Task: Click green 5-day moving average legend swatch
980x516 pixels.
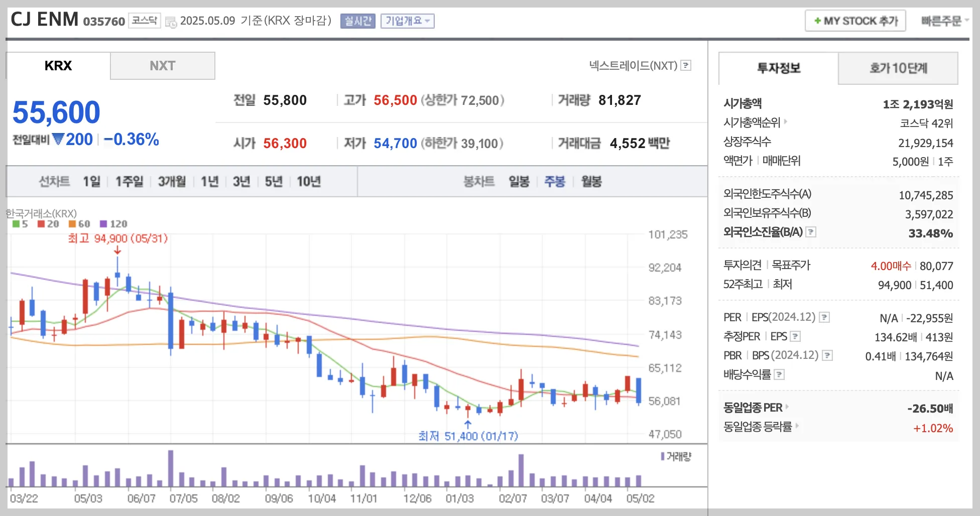Action: (x=16, y=224)
